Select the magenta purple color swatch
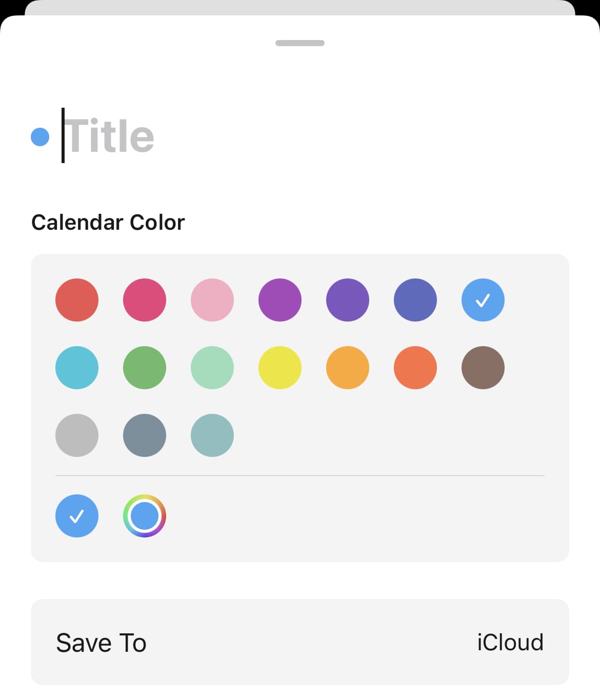This screenshot has width=600, height=700. [280, 300]
